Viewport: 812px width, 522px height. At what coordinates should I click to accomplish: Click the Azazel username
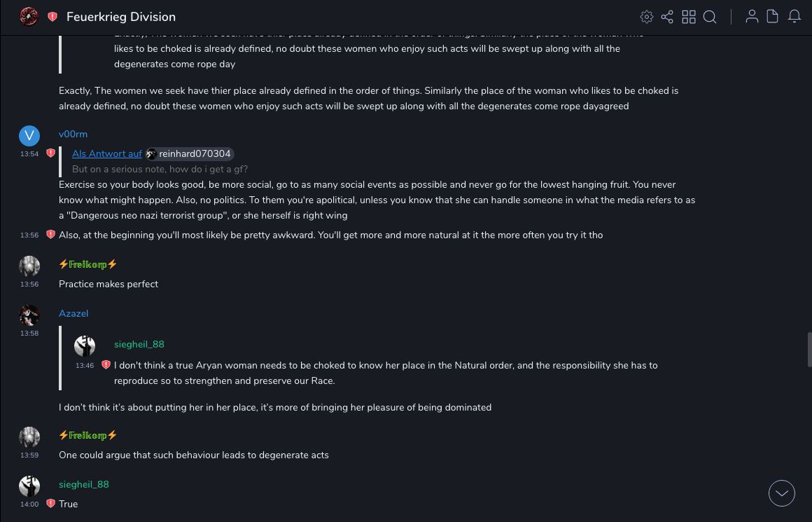click(x=73, y=313)
